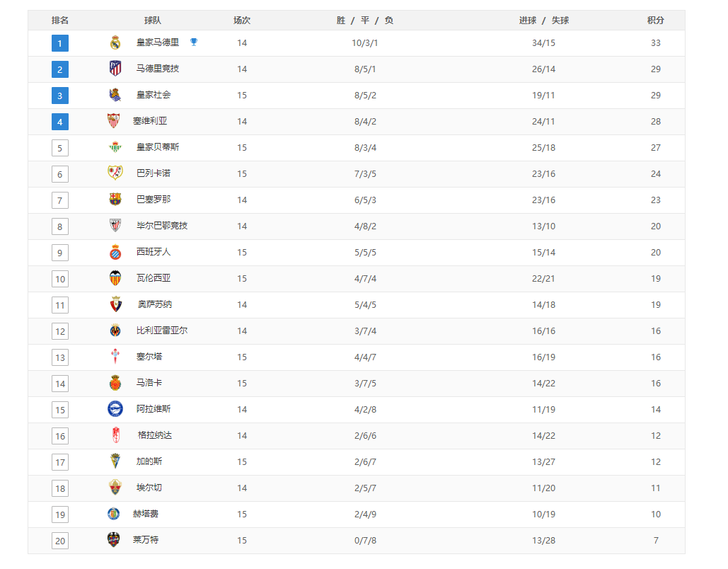The image size is (728, 569).
Task: Click the 积分 column header
Action: (x=656, y=21)
